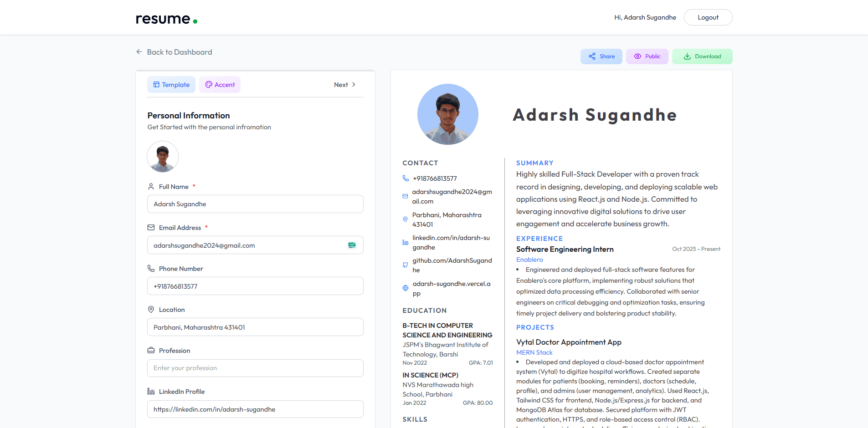Click the Profession input field
Viewport: 868px width, 428px height.
click(x=255, y=368)
